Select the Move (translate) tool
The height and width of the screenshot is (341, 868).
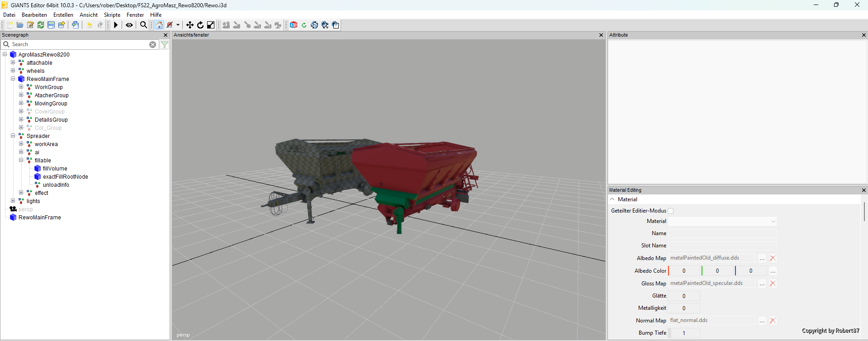[190, 25]
